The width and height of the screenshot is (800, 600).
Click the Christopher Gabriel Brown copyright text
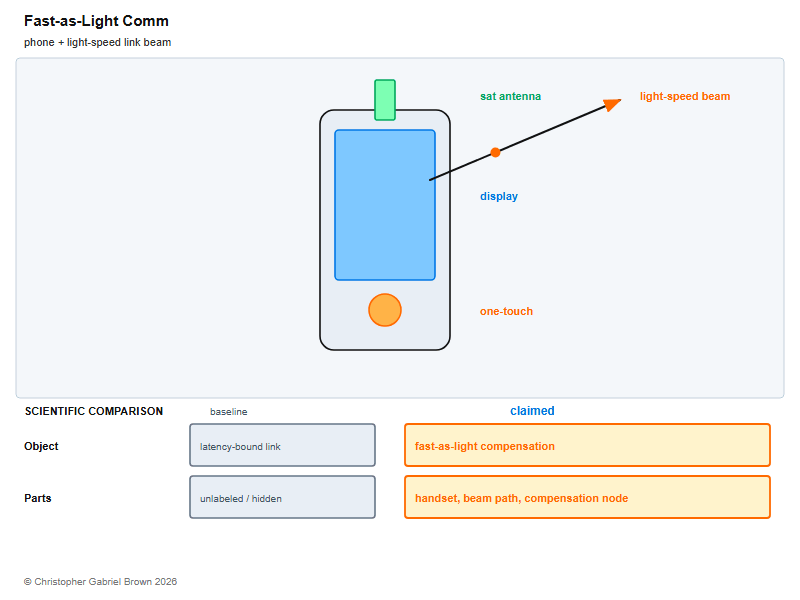[x=101, y=582]
